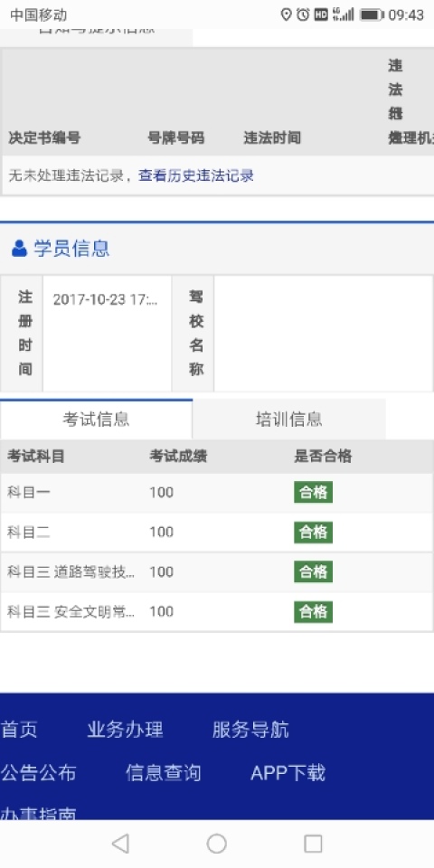434x868 pixels.
Task: Click the 合格 badge for 科目一
Action: coord(314,492)
